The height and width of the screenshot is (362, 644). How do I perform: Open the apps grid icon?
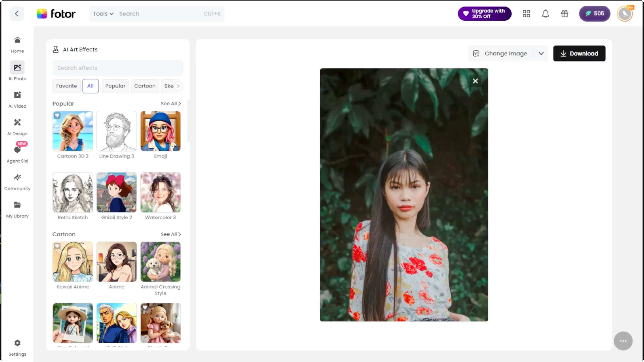(x=526, y=13)
